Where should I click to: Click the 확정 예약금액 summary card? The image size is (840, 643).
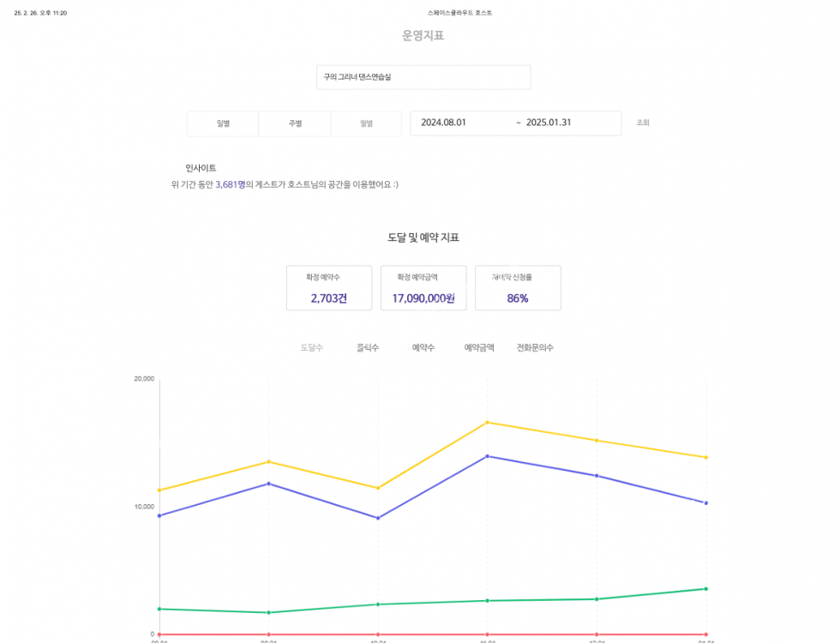pyautogui.click(x=423, y=288)
